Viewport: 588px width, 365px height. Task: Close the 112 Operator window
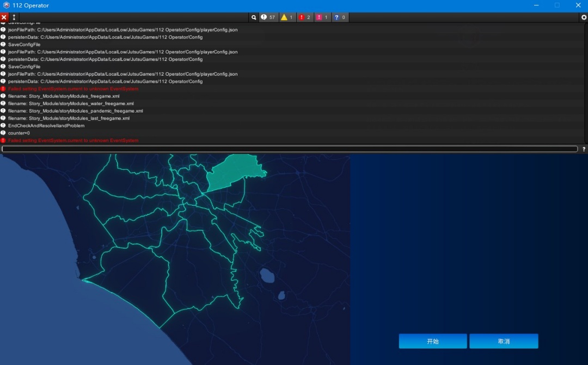click(x=578, y=5)
